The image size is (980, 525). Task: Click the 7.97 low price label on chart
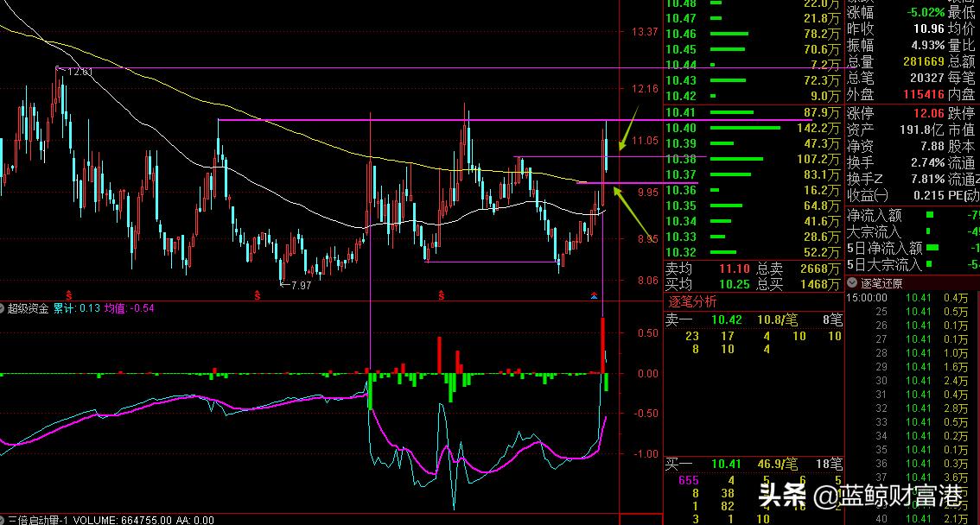tap(302, 286)
